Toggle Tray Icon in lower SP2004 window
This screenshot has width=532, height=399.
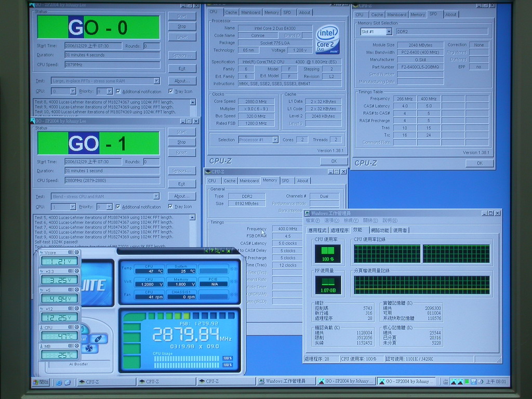point(170,206)
